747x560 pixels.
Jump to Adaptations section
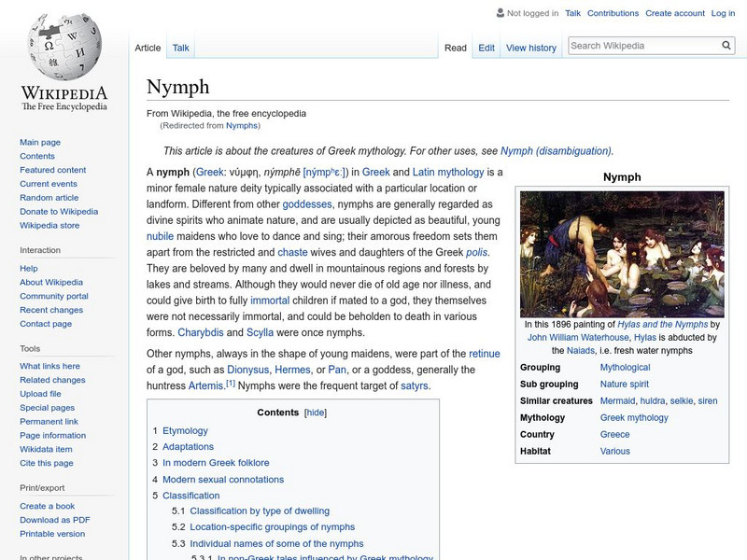click(188, 447)
